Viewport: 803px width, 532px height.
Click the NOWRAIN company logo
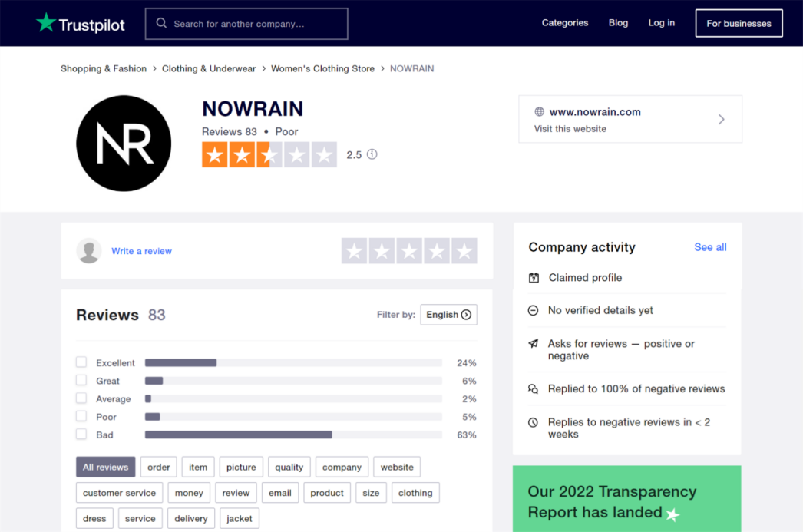pyautogui.click(x=124, y=144)
